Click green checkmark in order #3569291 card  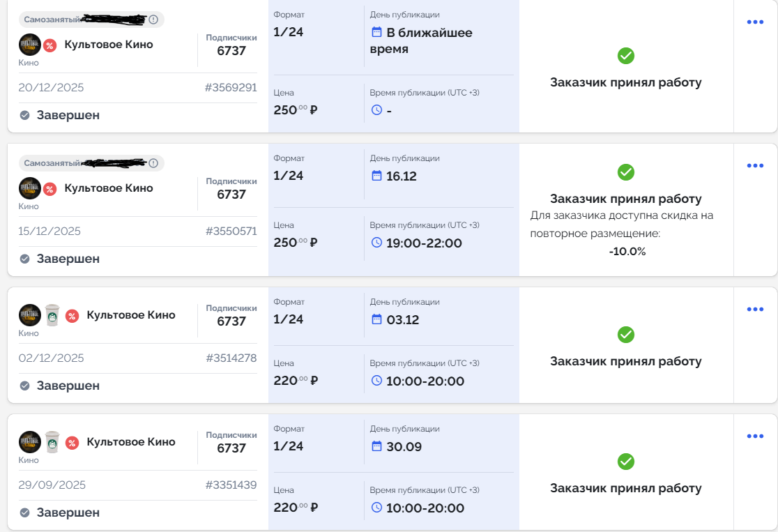626,56
